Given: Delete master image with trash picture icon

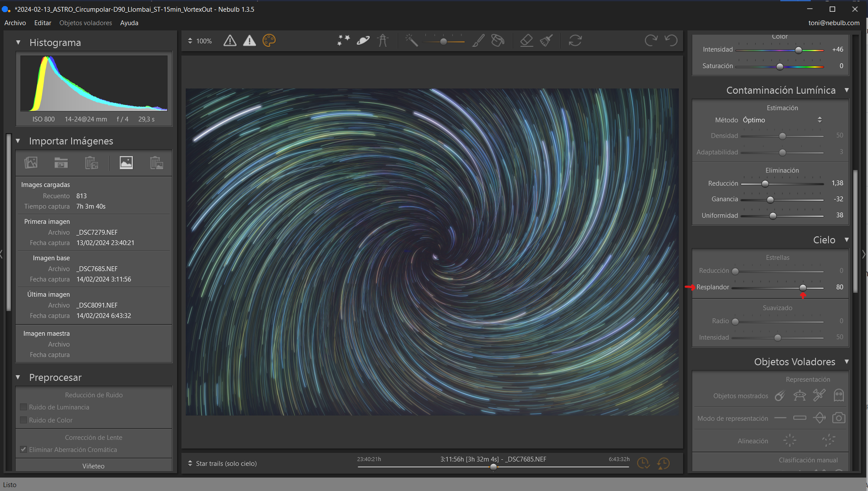Looking at the screenshot, I should pyautogui.click(x=157, y=163).
